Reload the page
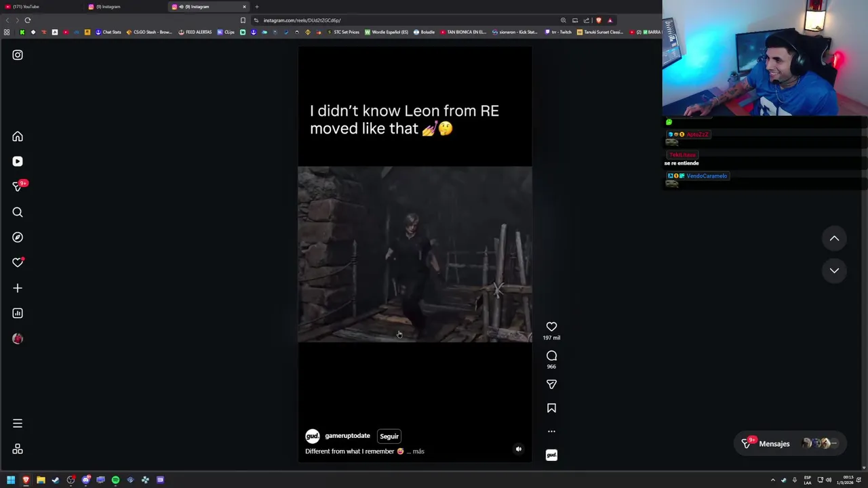Screen dimensions: 868x488 point(28,20)
